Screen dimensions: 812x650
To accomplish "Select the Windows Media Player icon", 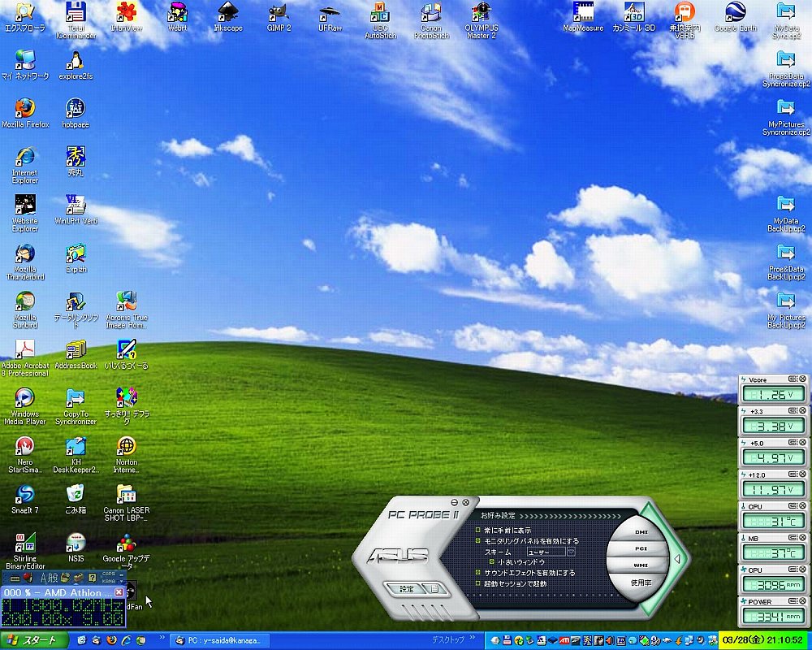I will pos(25,406).
